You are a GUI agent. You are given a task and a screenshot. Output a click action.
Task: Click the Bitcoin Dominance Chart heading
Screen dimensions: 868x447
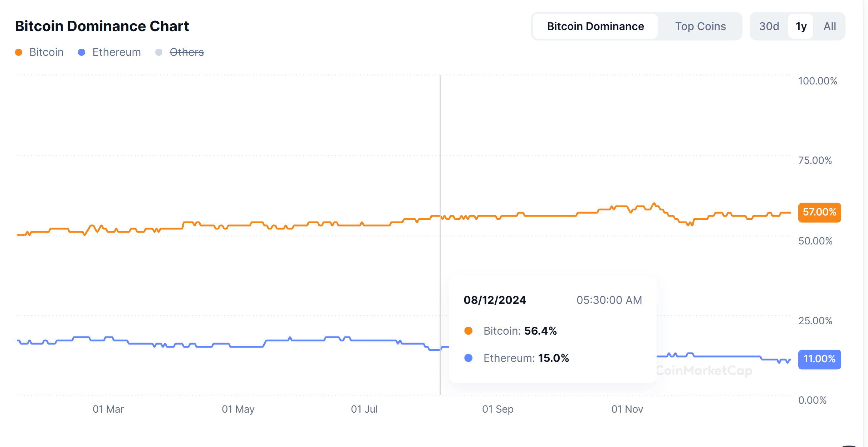102,26
